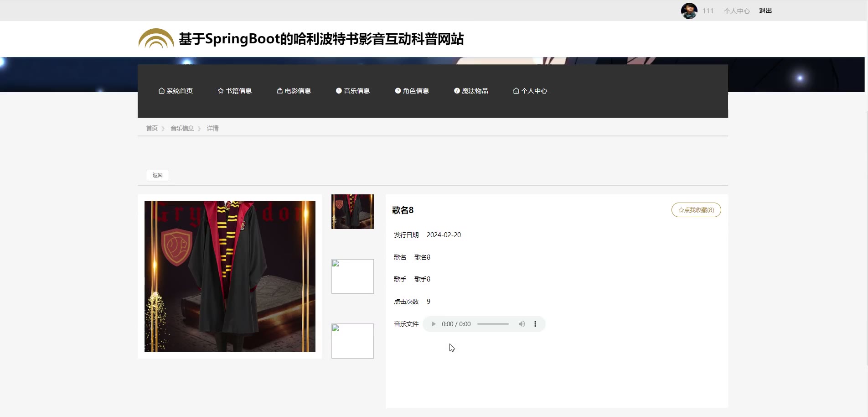Image resolution: width=868 pixels, height=417 pixels.
Task: Open 角色信息 navigation item
Action: tap(412, 91)
